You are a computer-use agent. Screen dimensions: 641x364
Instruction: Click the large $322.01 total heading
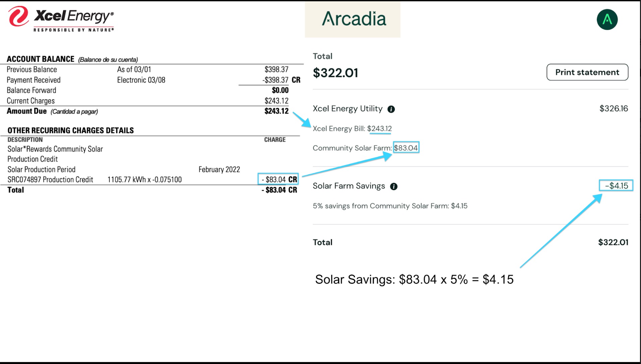pos(336,73)
